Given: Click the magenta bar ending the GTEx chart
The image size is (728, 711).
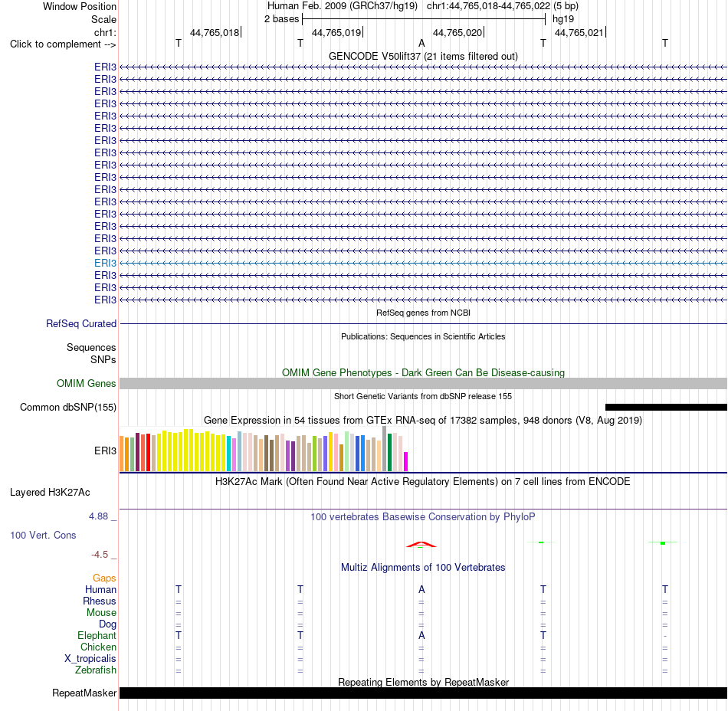Looking at the screenshot, I should pyautogui.click(x=406, y=462).
